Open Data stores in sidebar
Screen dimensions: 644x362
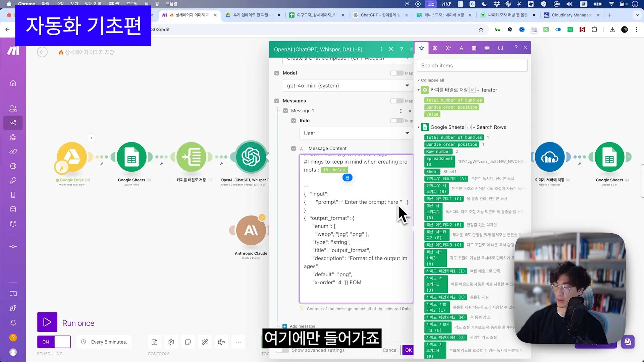click(x=13, y=209)
